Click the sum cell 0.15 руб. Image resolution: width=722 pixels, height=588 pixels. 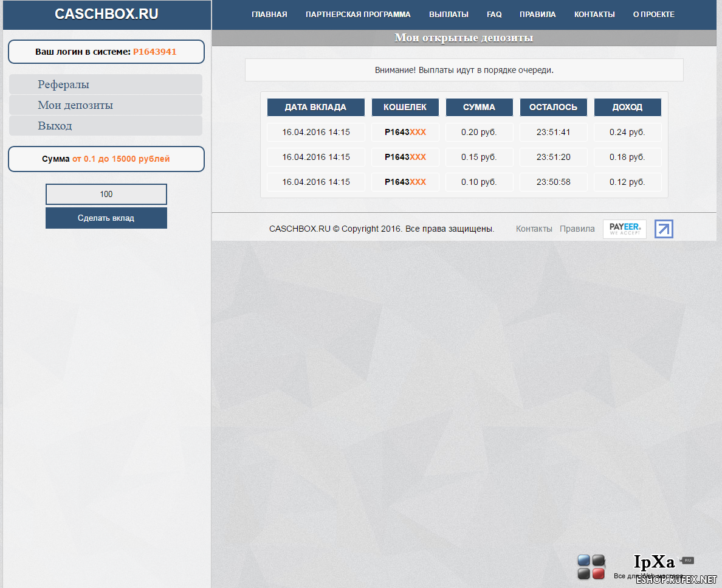coord(480,157)
